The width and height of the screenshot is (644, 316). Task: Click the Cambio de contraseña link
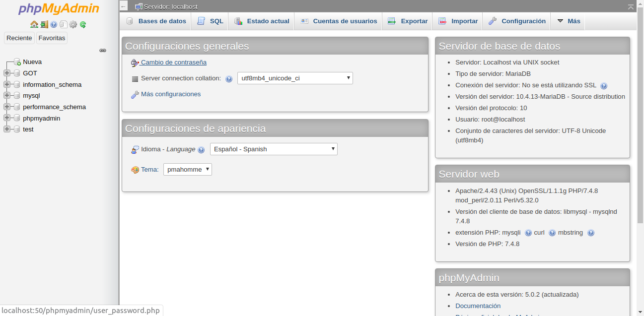tap(173, 63)
